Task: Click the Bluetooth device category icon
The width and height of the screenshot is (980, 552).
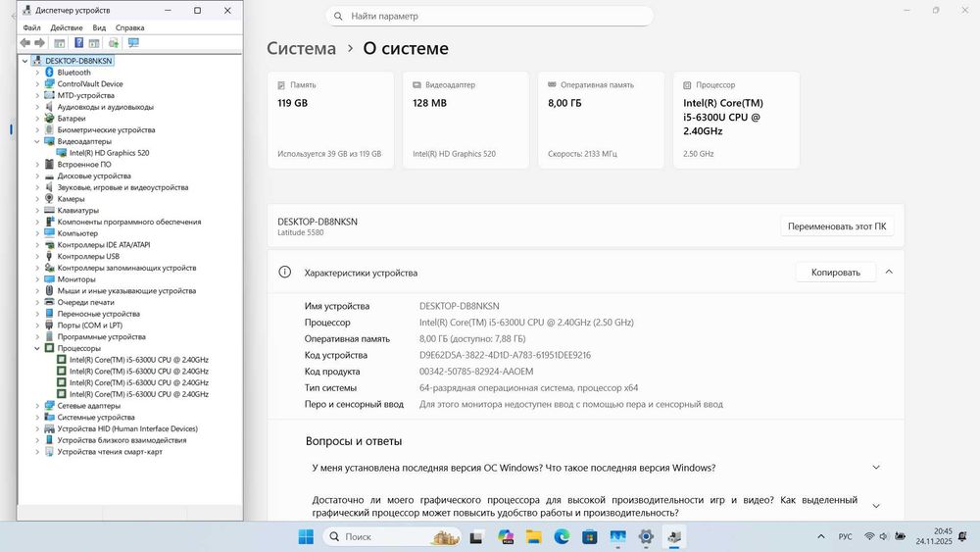Action: (49, 73)
